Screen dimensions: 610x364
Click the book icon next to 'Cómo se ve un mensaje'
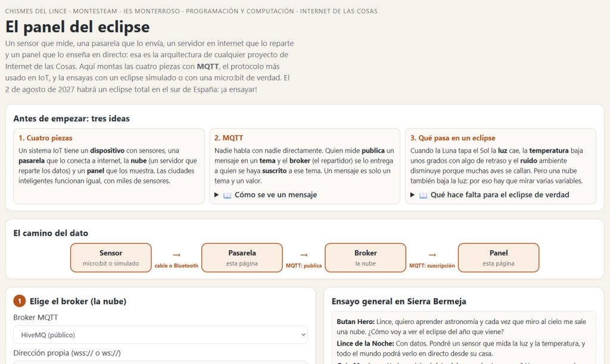[x=227, y=195]
